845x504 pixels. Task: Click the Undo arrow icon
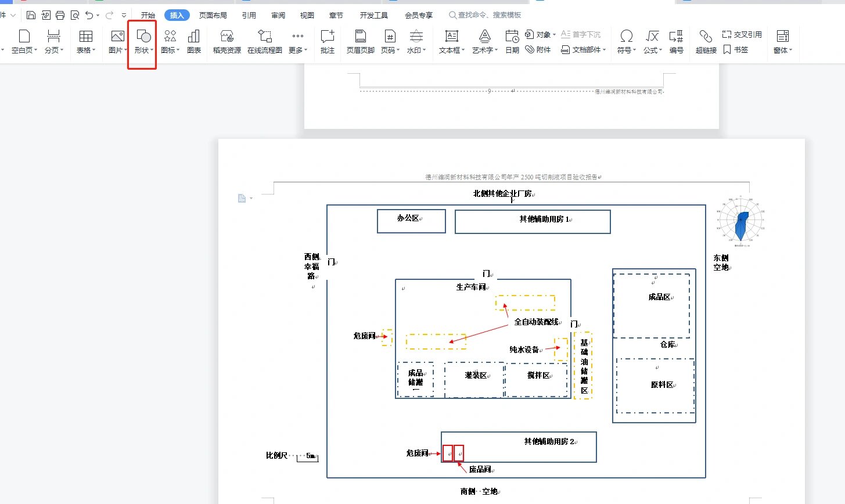(89, 15)
